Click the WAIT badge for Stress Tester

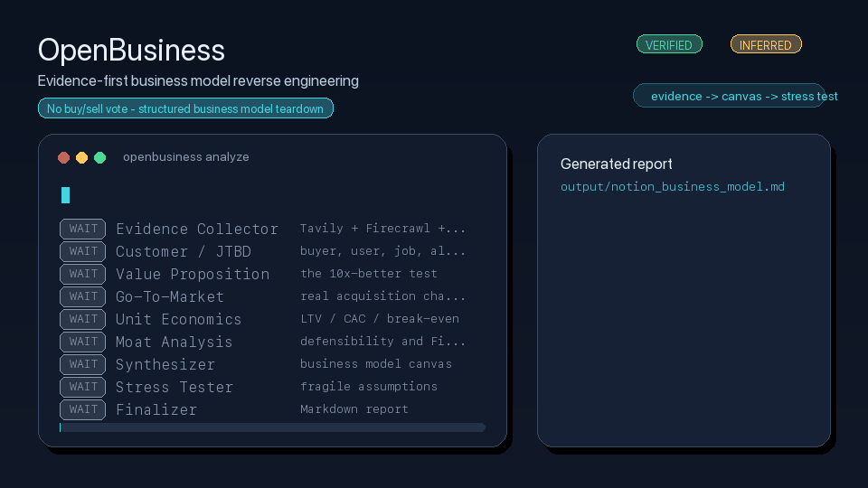pyautogui.click(x=83, y=387)
